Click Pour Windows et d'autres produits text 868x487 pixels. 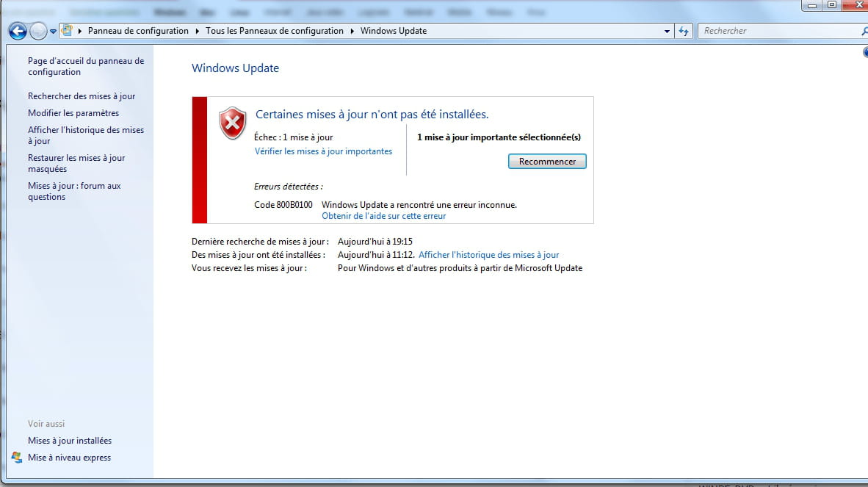click(x=460, y=268)
